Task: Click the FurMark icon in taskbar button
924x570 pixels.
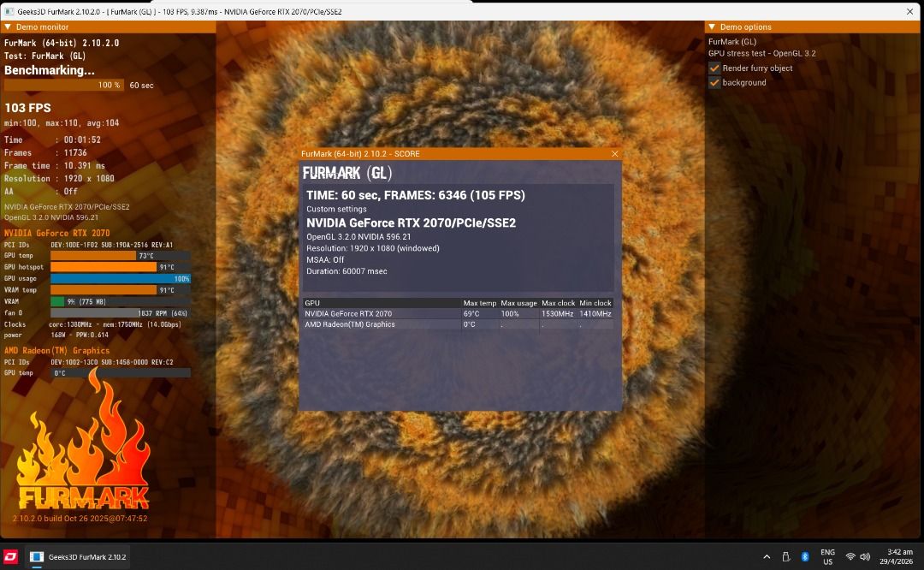Action: 37,556
